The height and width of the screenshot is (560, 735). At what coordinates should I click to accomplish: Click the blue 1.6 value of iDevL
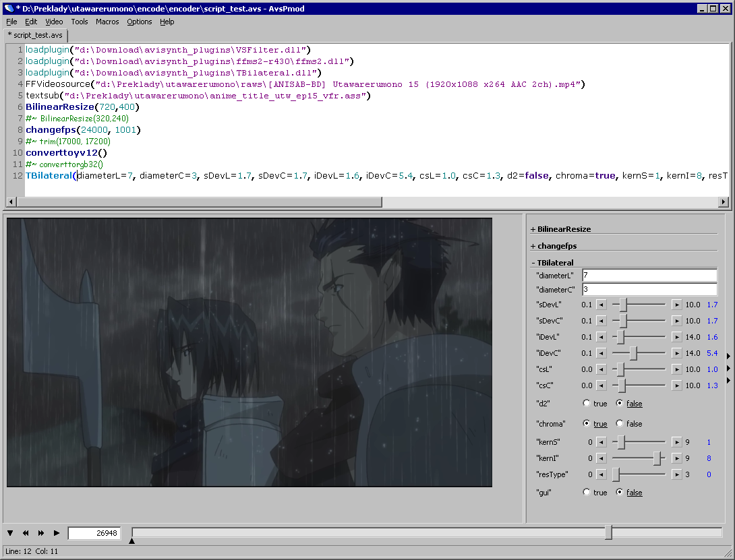point(712,337)
